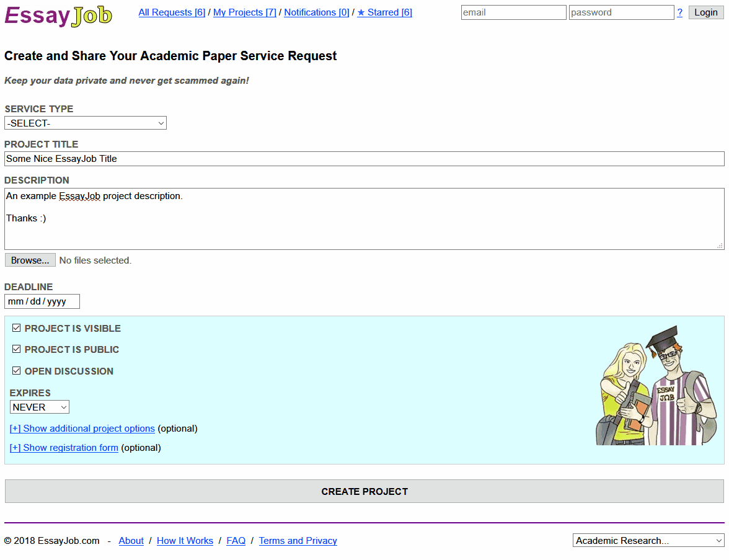Click the Login button

pyautogui.click(x=705, y=12)
